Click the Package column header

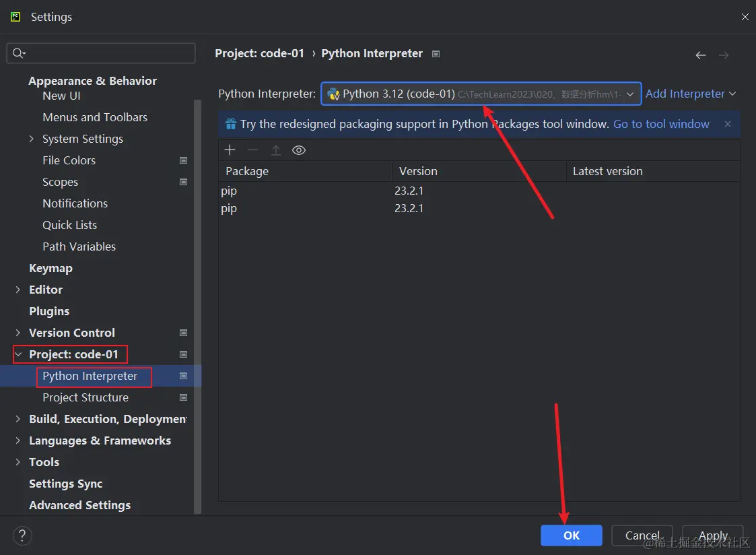[306, 171]
